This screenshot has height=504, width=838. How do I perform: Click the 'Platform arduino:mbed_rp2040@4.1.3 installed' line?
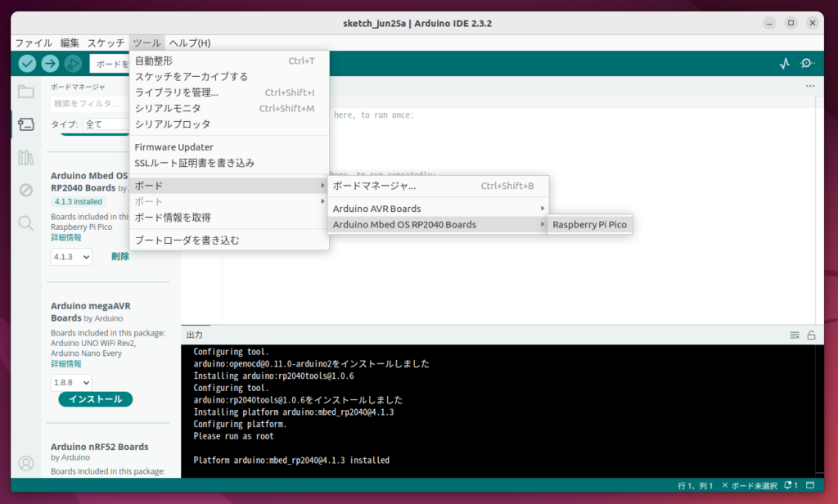coord(291,460)
